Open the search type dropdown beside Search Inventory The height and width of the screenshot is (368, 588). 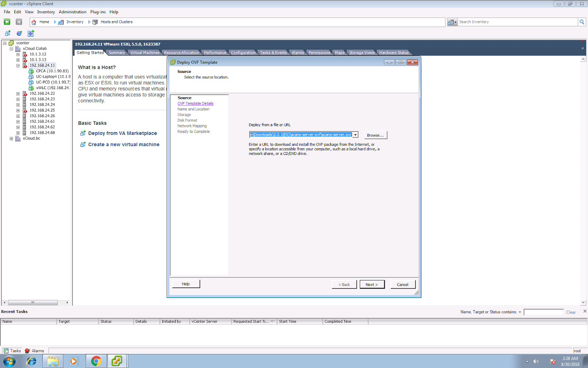click(x=455, y=22)
